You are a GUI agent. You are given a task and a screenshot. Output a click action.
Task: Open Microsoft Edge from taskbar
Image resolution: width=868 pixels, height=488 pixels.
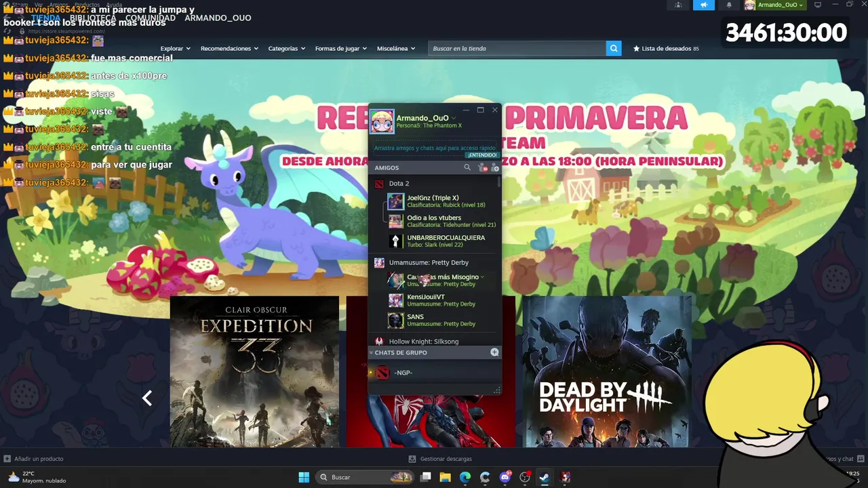(465, 477)
